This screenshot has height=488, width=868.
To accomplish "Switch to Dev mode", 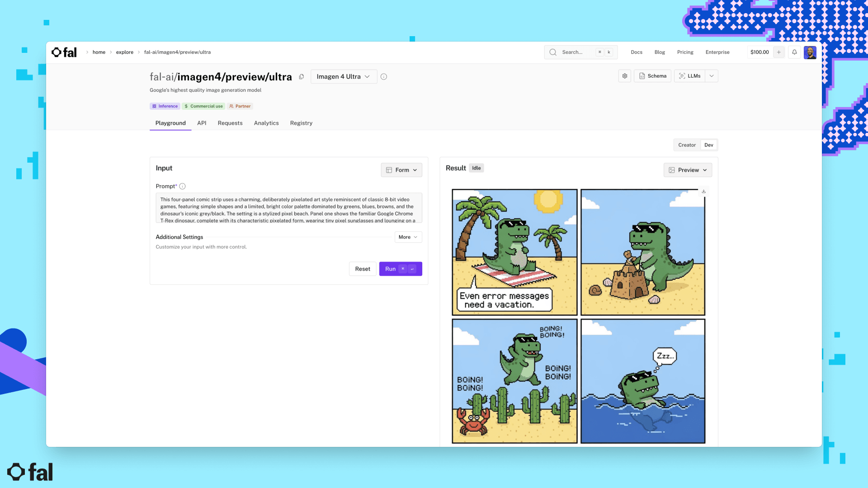I will click(708, 145).
